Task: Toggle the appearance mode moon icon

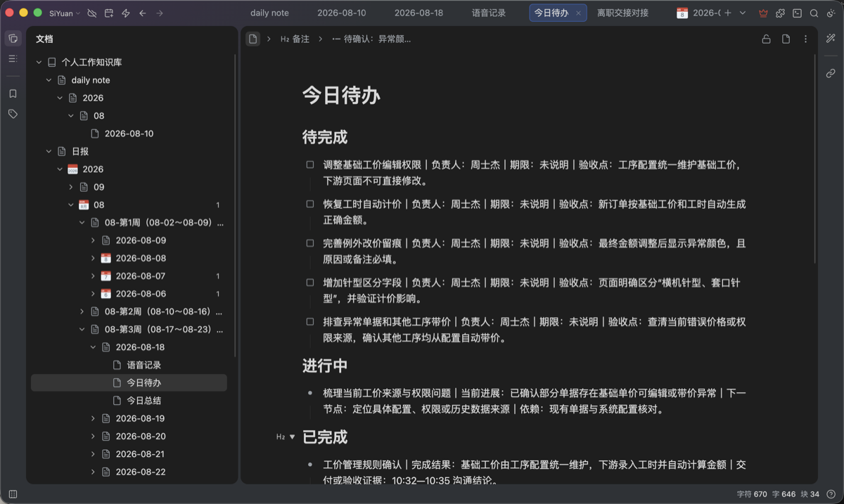Action: click(x=831, y=13)
